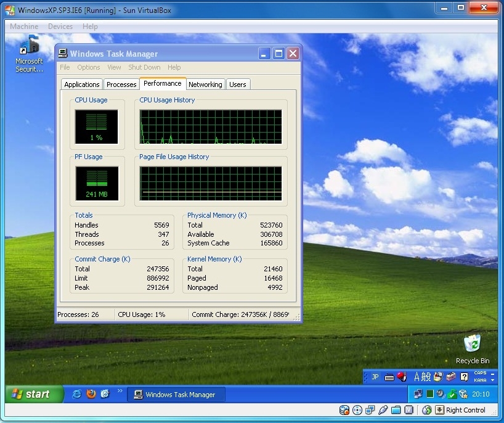Click the VirtualBox hard disk activity icon
Image resolution: width=504 pixels, height=423 pixels.
click(344, 410)
